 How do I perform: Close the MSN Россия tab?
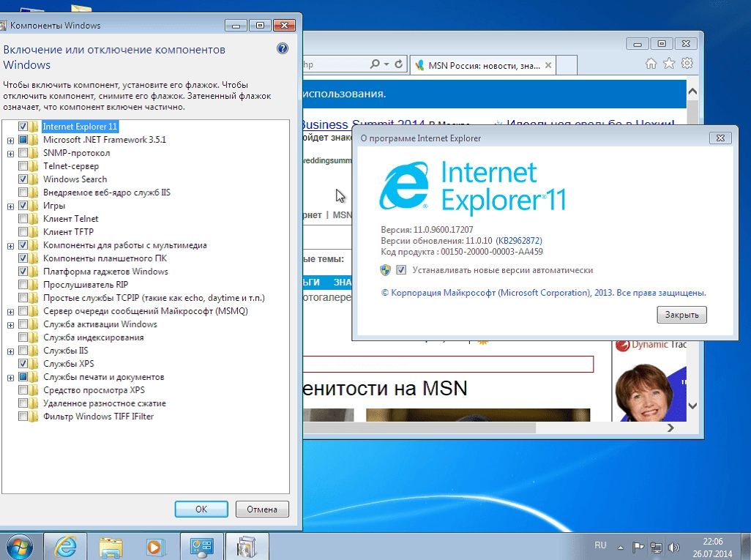tap(548, 65)
